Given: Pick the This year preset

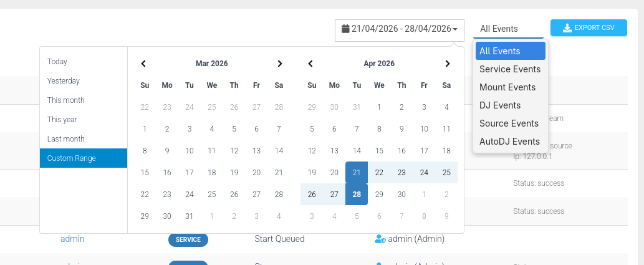Looking at the screenshot, I should pos(62,120).
